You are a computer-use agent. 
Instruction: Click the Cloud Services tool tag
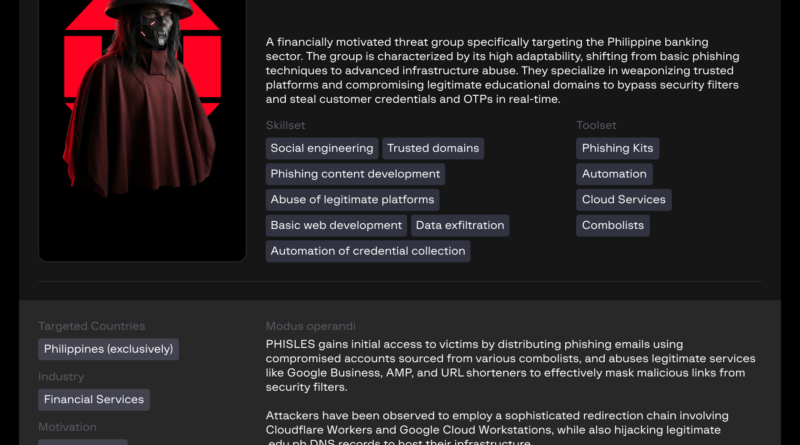pyautogui.click(x=623, y=200)
